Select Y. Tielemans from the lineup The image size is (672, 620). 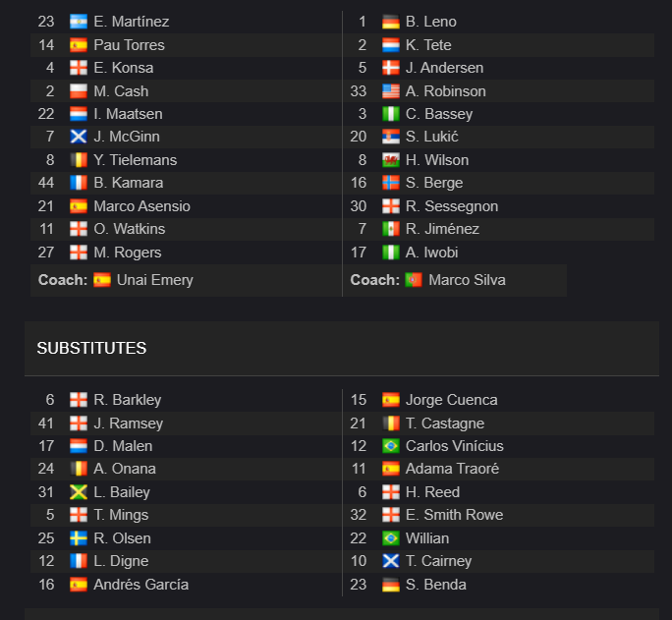(x=136, y=160)
